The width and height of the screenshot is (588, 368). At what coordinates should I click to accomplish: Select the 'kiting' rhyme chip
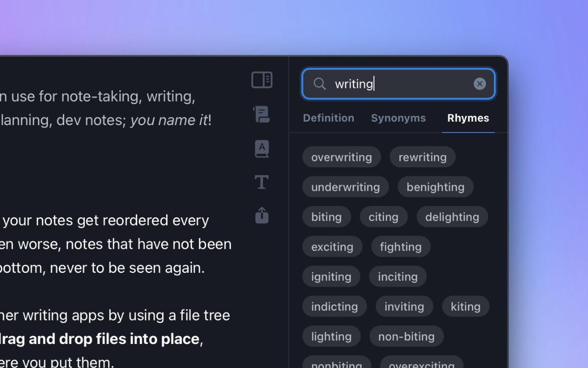[465, 307]
